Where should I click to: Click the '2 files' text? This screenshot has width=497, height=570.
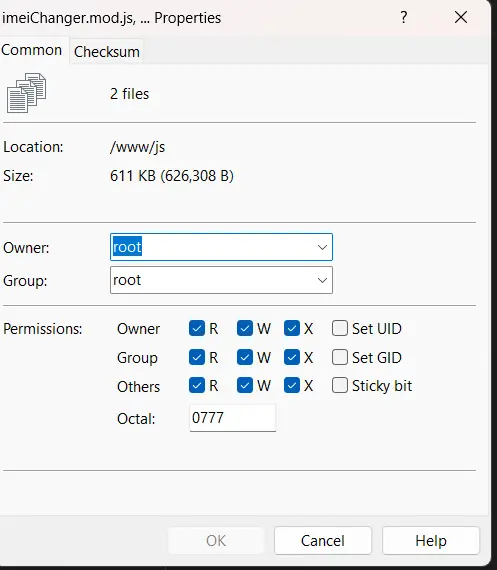point(129,94)
